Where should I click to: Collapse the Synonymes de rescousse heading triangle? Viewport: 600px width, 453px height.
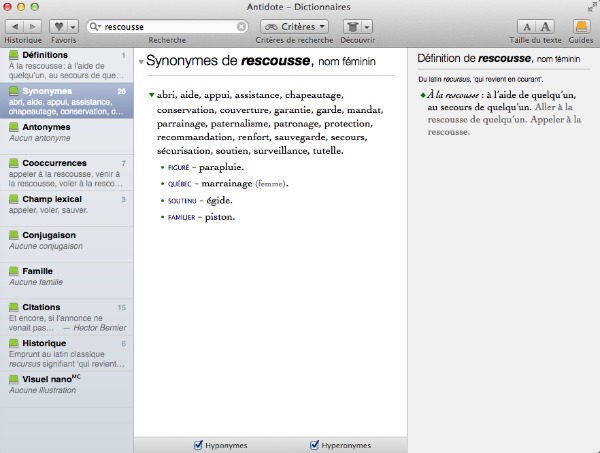[141, 62]
